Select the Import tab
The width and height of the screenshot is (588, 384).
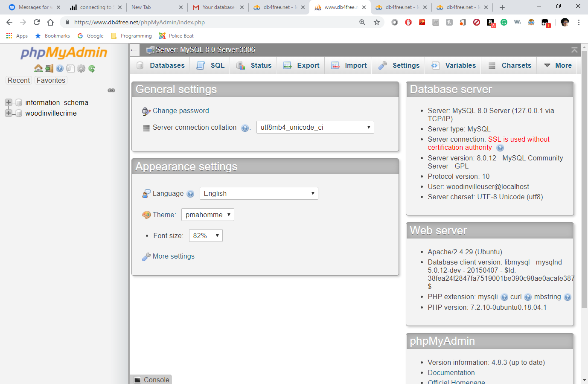pyautogui.click(x=349, y=65)
